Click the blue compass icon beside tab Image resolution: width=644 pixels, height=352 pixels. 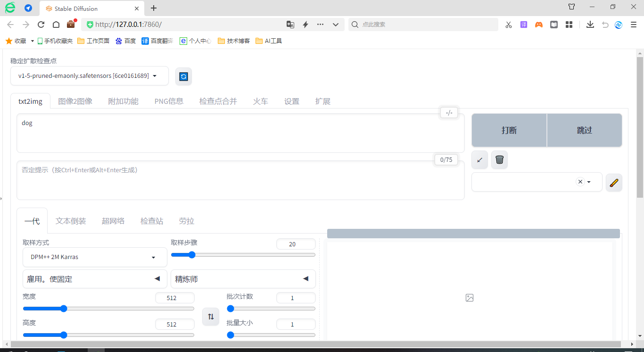[x=28, y=8]
